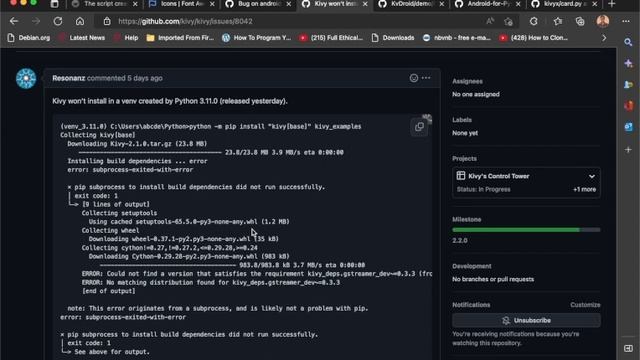Open the tab actions menu icon

pos(54,4)
